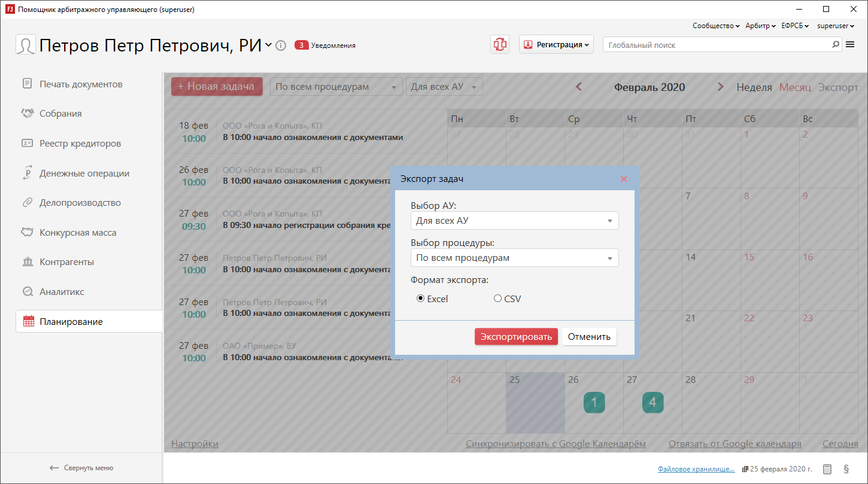Screen dimensions: 868x484
Task: Click the calculator icon in the status bar
Action: click(827, 469)
